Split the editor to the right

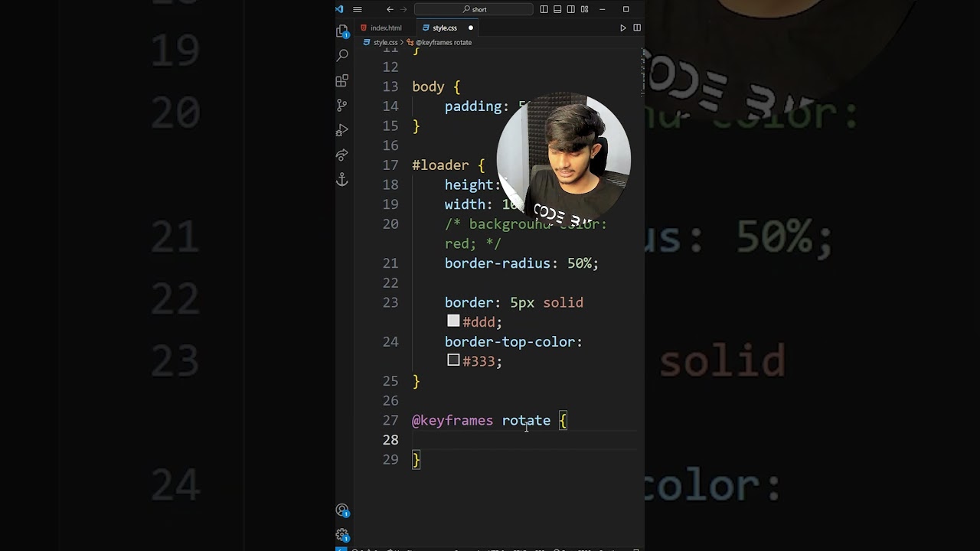[x=637, y=28]
